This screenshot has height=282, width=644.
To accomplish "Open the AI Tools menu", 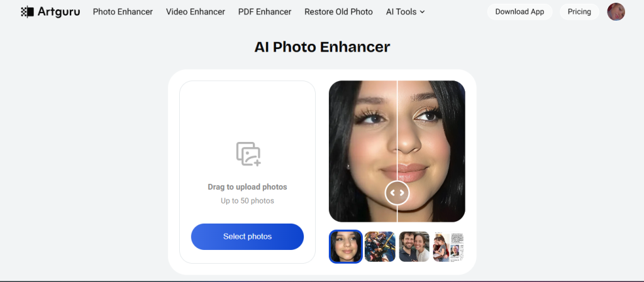I will coord(406,12).
